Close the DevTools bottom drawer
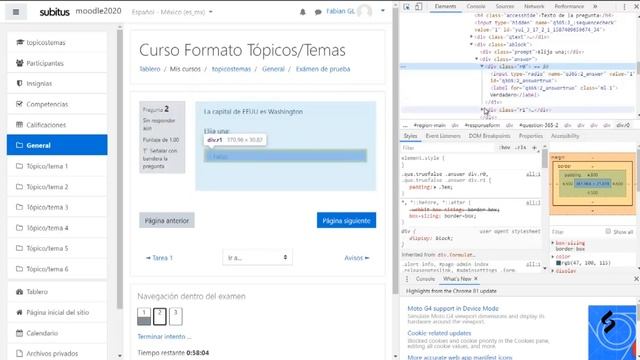This screenshot has height=360, width=640. click(636, 279)
